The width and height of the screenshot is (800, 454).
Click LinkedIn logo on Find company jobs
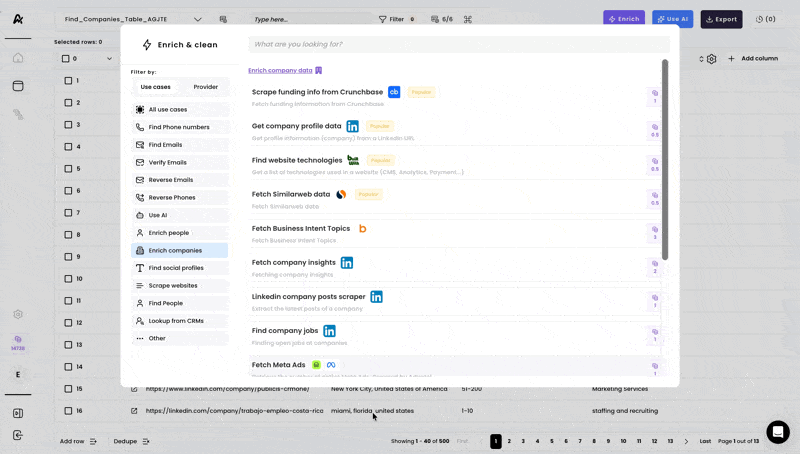pyautogui.click(x=330, y=331)
